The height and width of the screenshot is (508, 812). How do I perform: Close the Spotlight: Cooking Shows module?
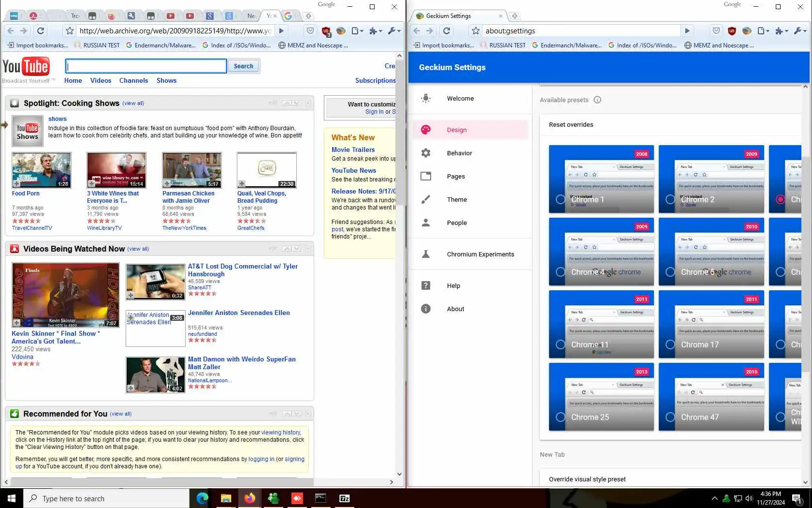pyautogui.click(x=308, y=103)
